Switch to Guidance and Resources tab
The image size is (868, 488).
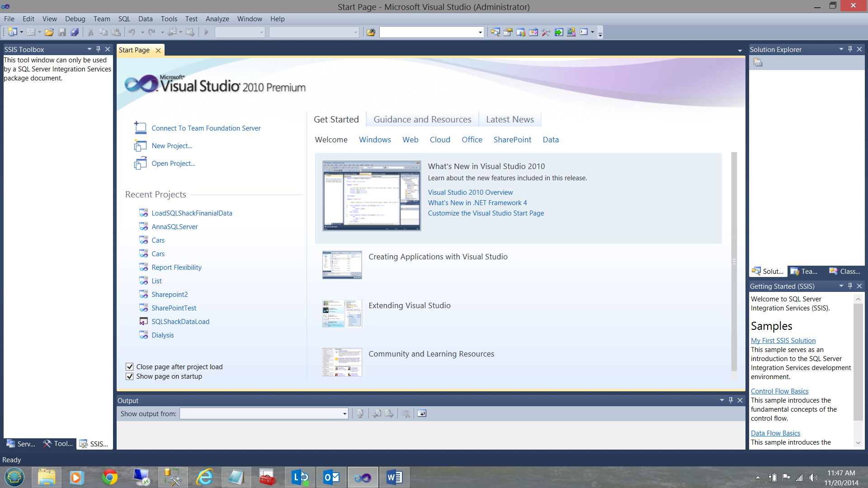tap(422, 119)
